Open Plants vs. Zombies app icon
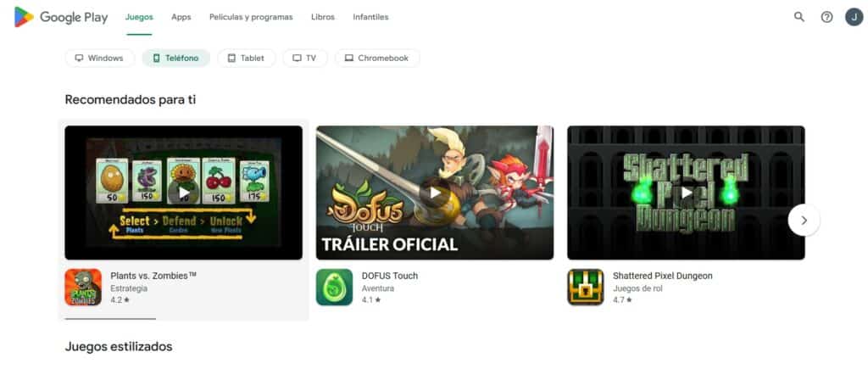Image resolution: width=868 pixels, height=369 pixels. tap(83, 287)
